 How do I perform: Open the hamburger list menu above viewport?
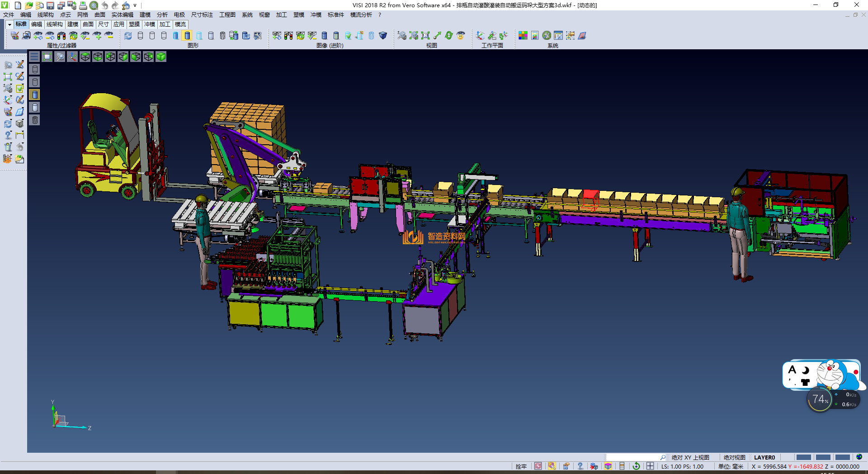click(x=34, y=57)
